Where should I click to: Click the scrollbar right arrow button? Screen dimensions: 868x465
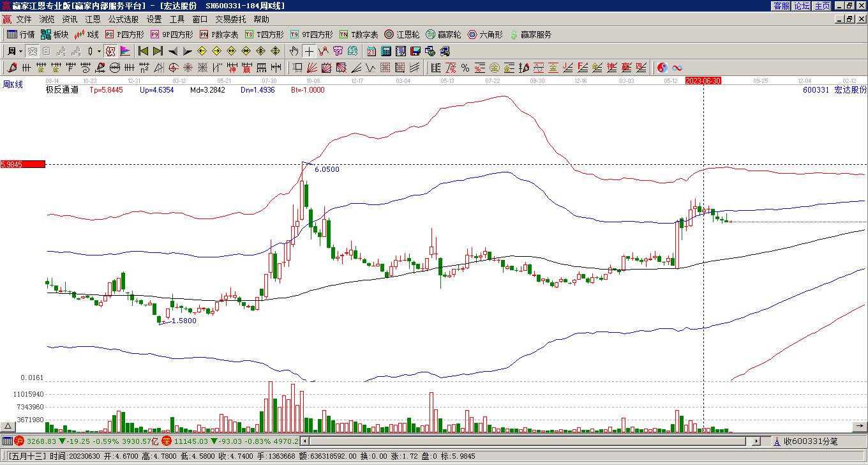[757, 441]
